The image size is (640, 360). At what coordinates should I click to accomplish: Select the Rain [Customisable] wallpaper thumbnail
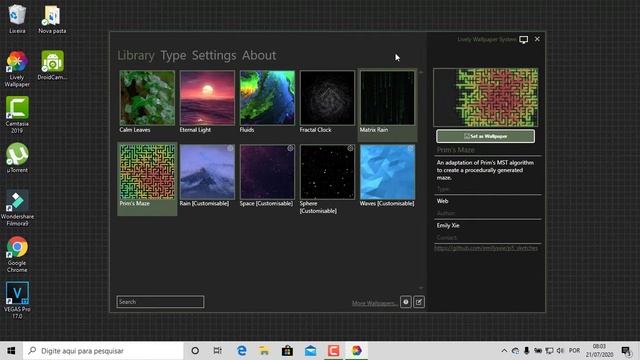click(x=207, y=172)
